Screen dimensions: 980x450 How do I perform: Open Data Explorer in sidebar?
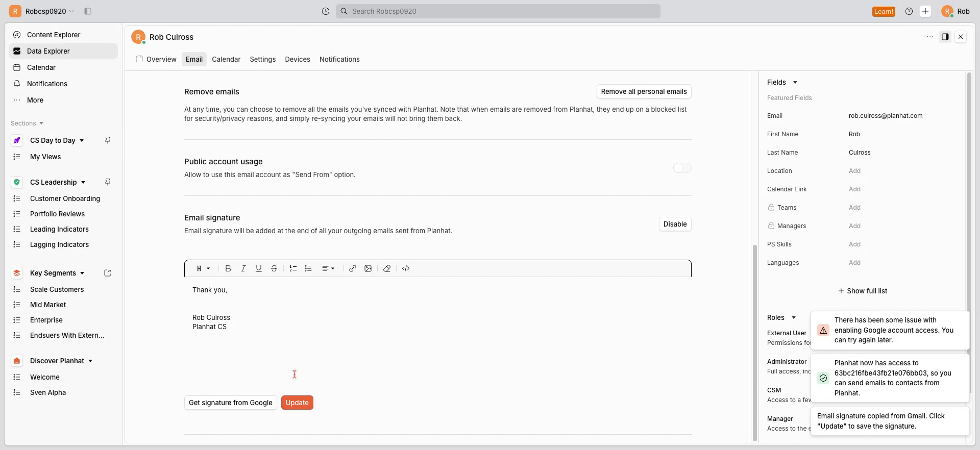63,51
